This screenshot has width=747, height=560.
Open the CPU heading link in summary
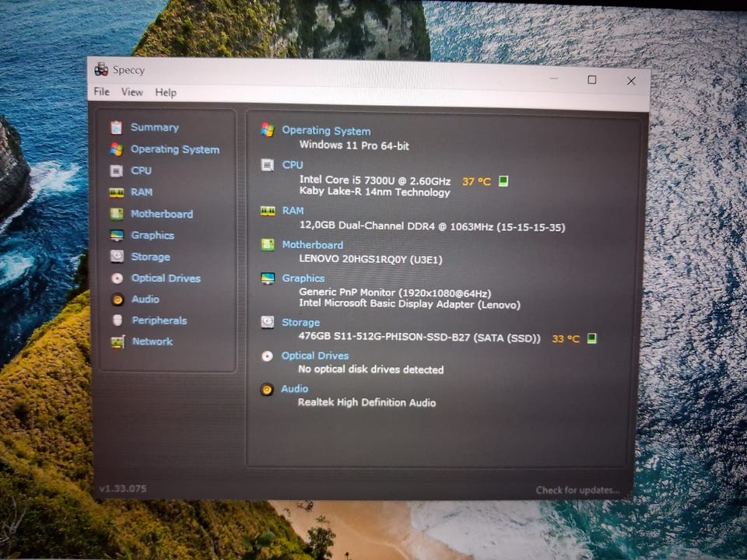[293, 165]
